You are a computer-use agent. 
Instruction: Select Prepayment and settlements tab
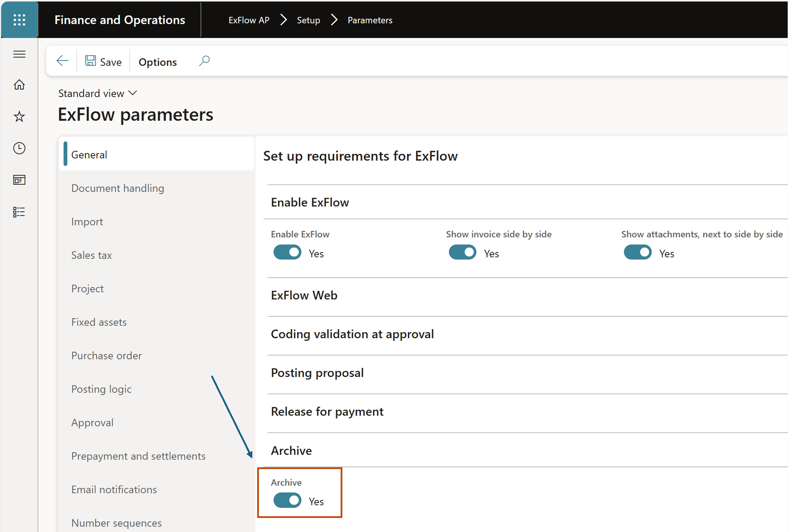click(x=157, y=455)
